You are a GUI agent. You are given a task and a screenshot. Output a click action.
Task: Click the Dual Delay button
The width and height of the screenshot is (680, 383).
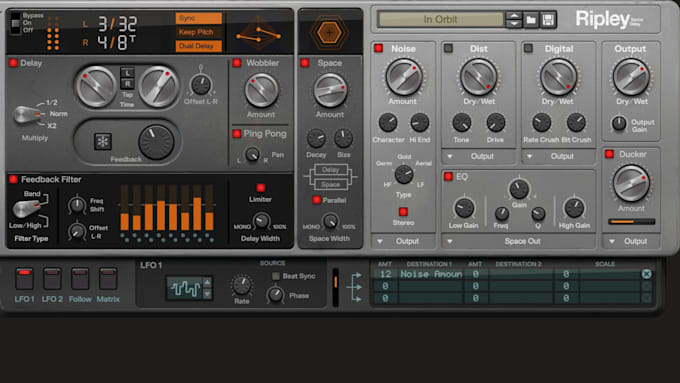[x=199, y=46]
